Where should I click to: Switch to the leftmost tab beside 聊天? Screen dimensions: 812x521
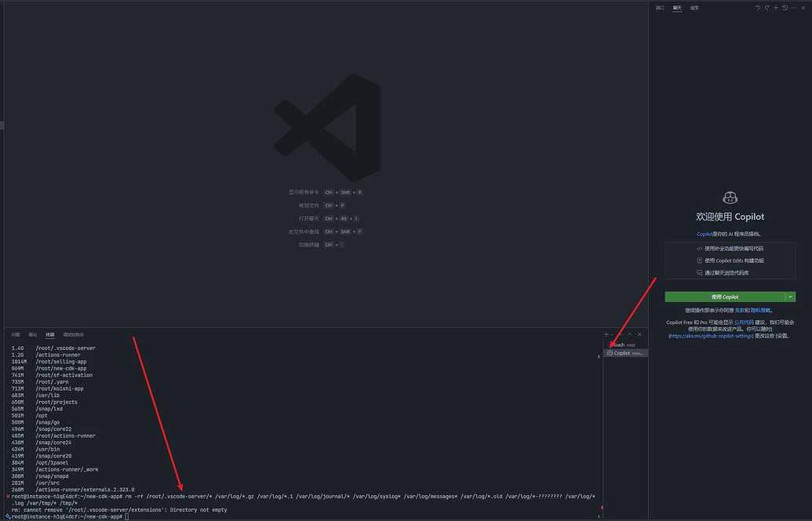coord(660,8)
